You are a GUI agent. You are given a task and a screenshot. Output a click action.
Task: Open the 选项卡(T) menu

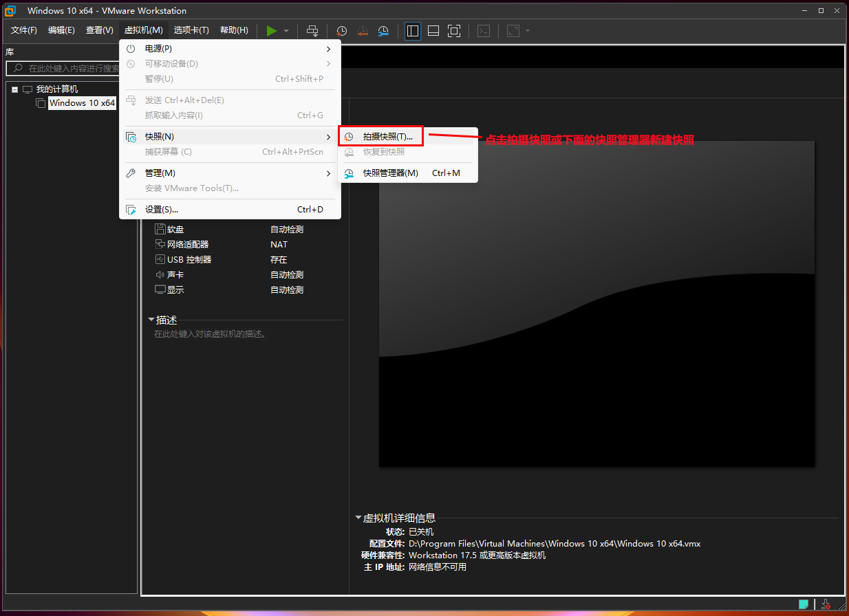pyautogui.click(x=191, y=30)
